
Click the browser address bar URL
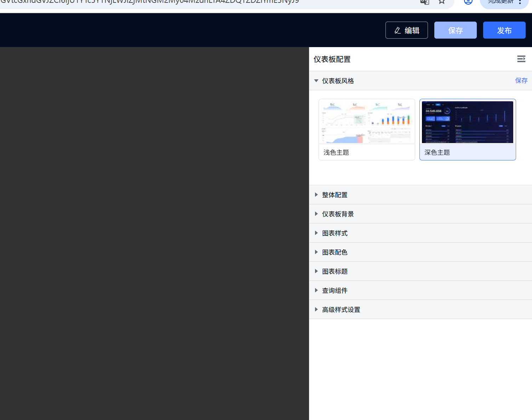pos(177,2)
